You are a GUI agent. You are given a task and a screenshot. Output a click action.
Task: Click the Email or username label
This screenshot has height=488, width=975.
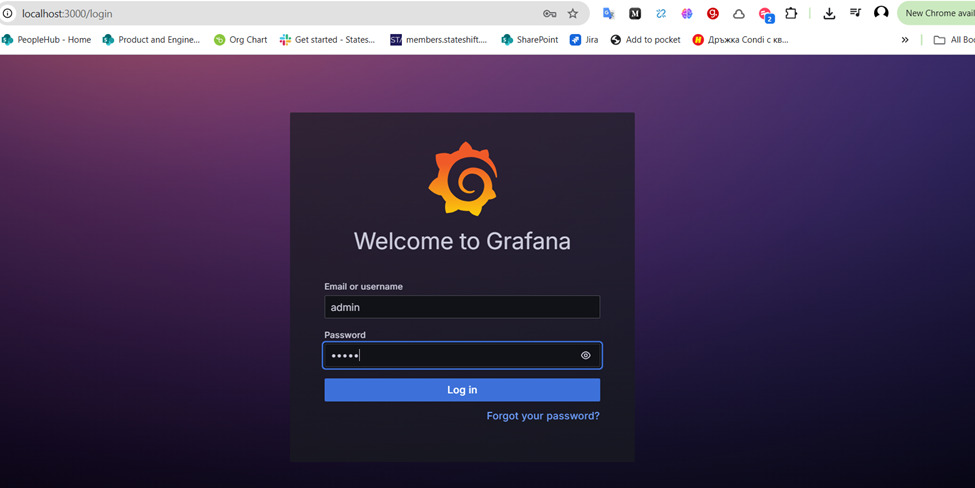pyautogui.click(x=363, y=287)
